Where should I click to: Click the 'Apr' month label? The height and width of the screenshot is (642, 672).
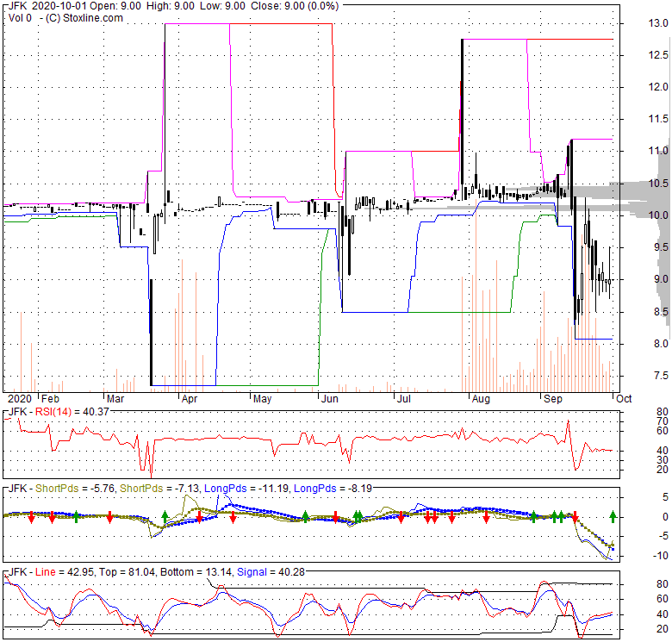pos(190,399)
